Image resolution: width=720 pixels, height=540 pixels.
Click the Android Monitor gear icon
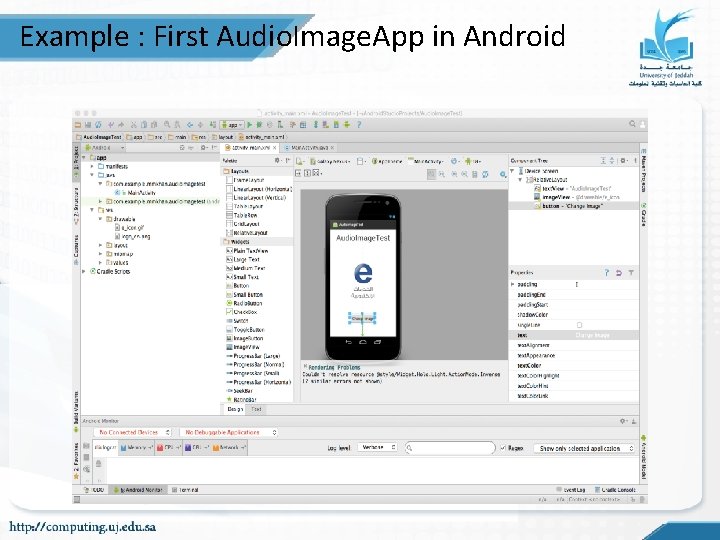point(623,421)
